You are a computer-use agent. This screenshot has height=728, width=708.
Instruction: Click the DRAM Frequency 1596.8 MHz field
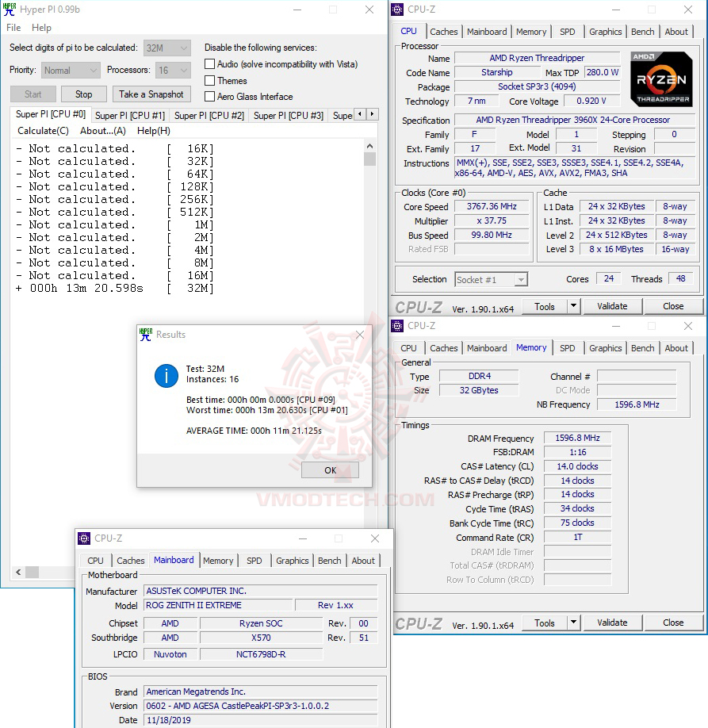577,438
